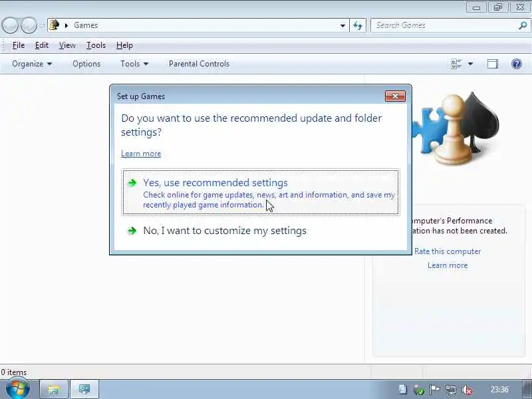Click the green check tray icon
532x399 pixels.
(x=420, y=390)
